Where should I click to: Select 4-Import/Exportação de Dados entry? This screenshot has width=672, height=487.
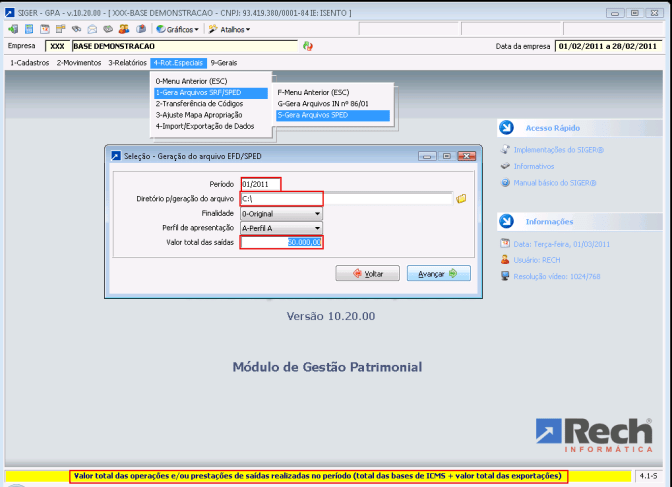click(x=211, y=126)
